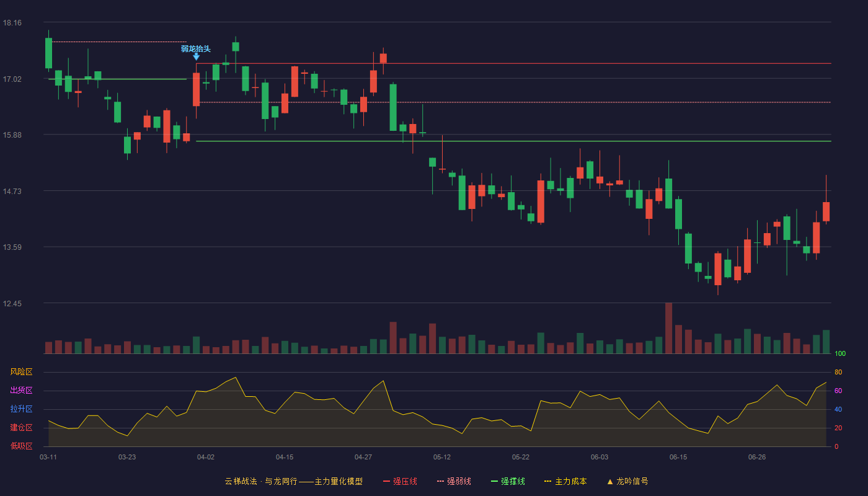This screenshot has height=496, width=868.
Task: Click the 14.73 price axis label
Action: pos(12,191)
